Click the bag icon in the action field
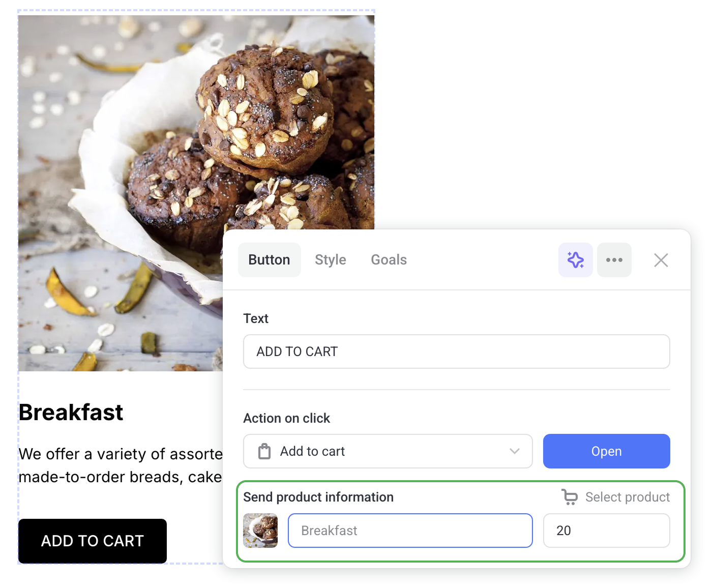 (x=264, y=451)
